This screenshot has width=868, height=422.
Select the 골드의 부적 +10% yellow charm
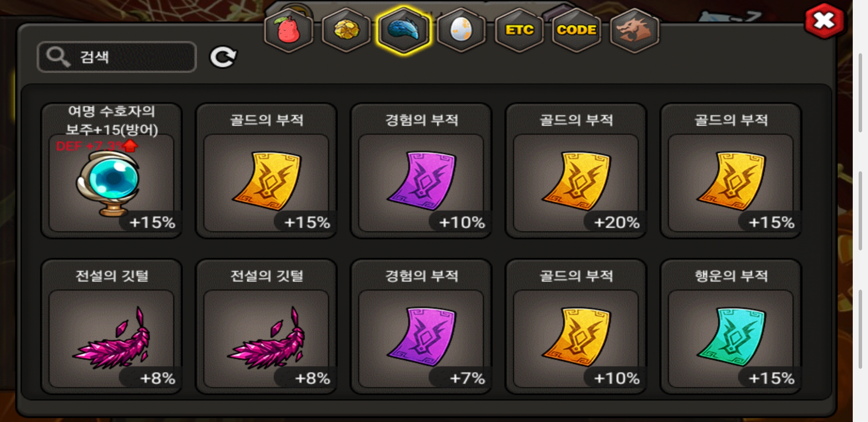click(x=576, y=327)
